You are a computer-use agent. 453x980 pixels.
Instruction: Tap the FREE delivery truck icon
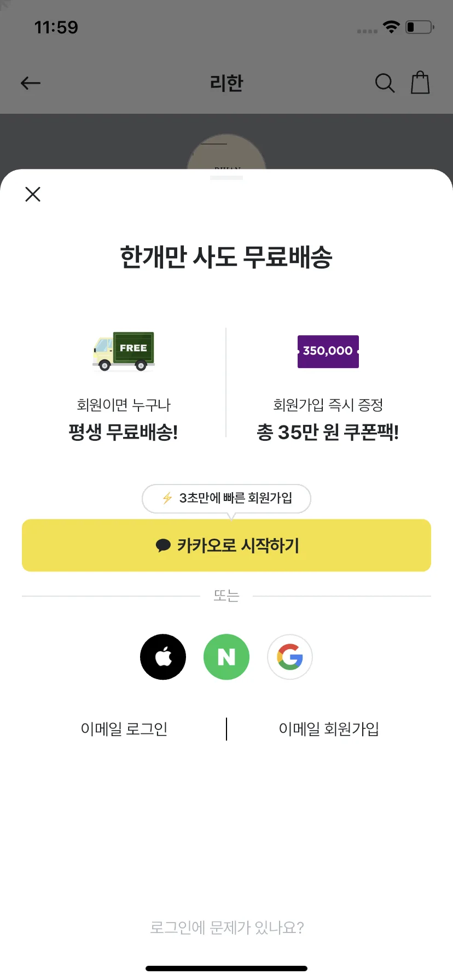124,351
